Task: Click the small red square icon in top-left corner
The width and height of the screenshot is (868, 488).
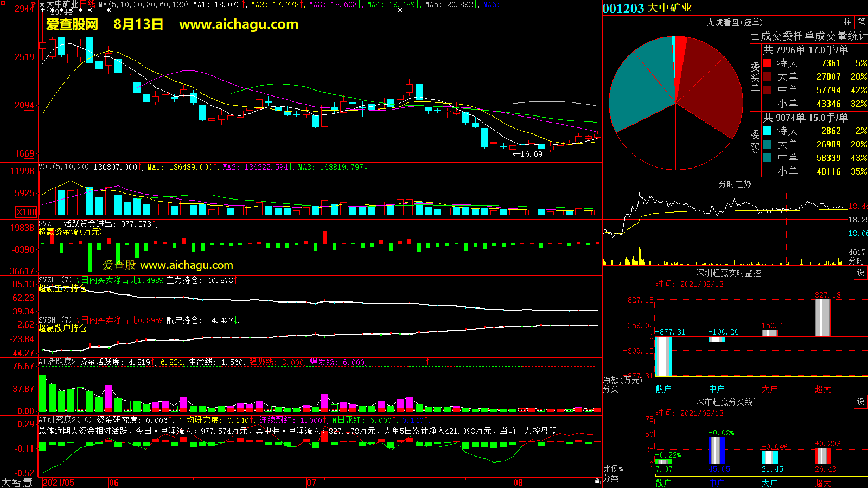Action: point(2,3)
